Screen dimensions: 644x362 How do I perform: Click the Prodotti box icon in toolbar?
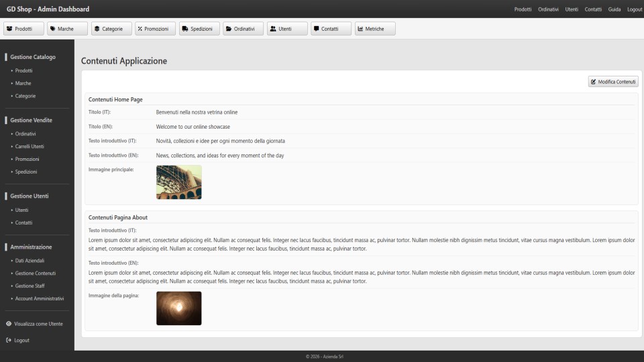point(9,29)
